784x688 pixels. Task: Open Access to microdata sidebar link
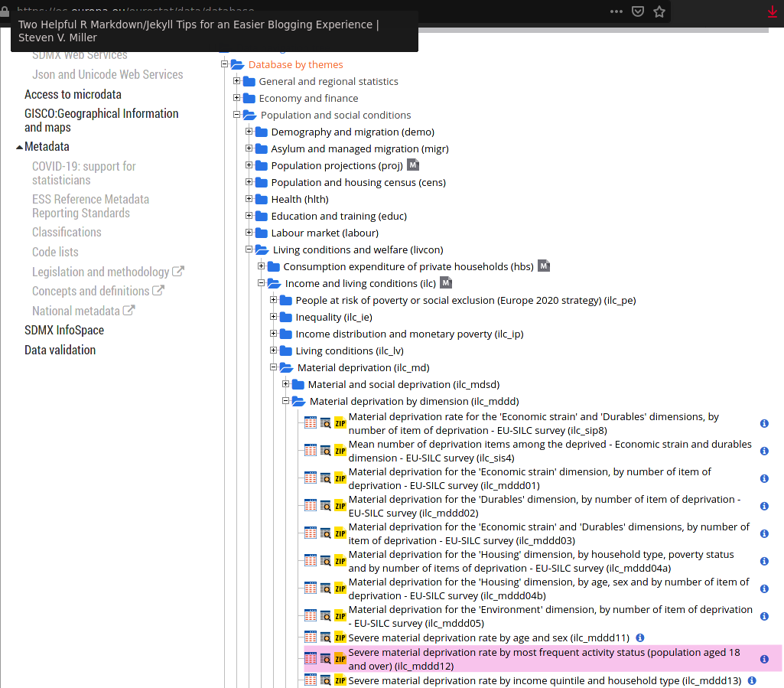pos(73,95)
